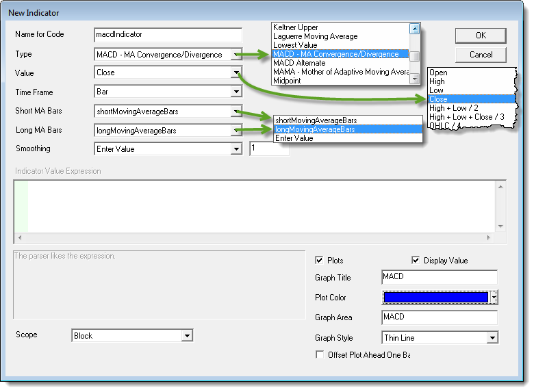Click inside the Indicator Value Expression box
Screen dimensions: 534x392
260,205
